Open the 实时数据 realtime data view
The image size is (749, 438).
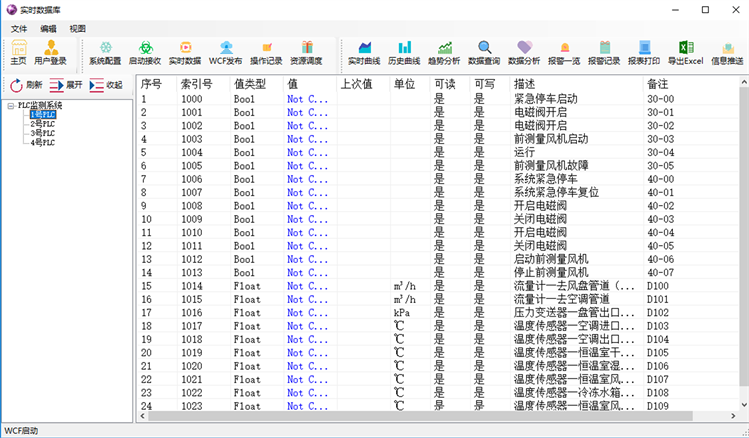tap(185, 53)
